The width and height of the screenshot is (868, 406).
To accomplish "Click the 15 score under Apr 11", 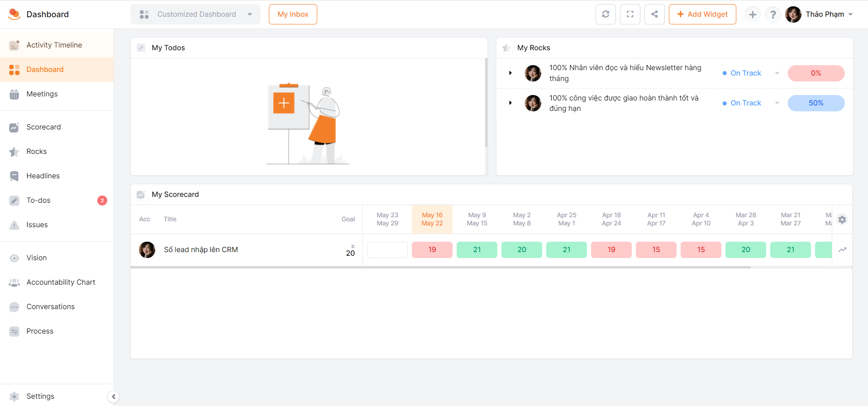I will click(x=656, y=250).
